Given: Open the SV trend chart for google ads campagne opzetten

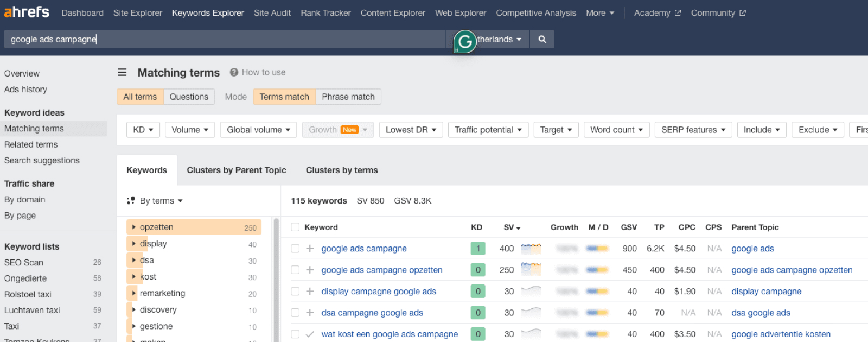Looking at the screenshot, I should (x=531, y=270).
